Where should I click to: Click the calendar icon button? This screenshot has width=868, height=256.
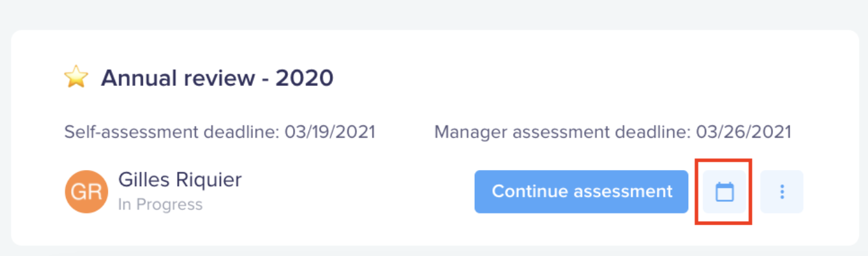tap(724, 191)
